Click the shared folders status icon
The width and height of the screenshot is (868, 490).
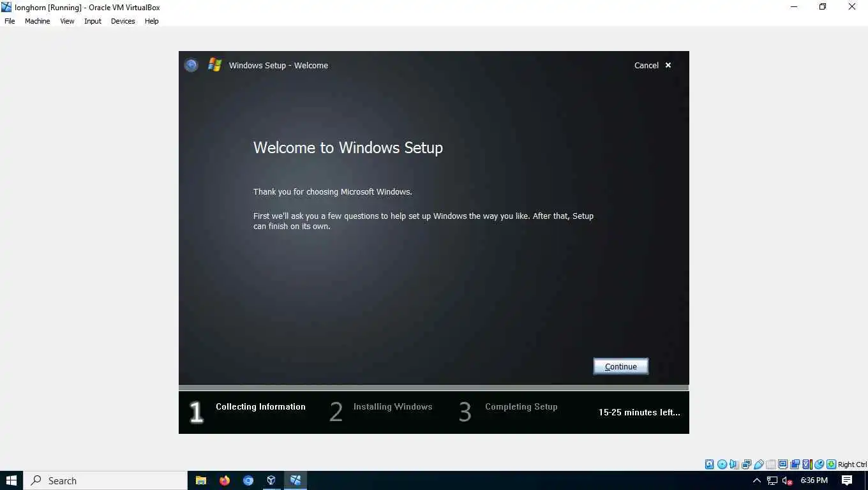[x=770, y=464]
